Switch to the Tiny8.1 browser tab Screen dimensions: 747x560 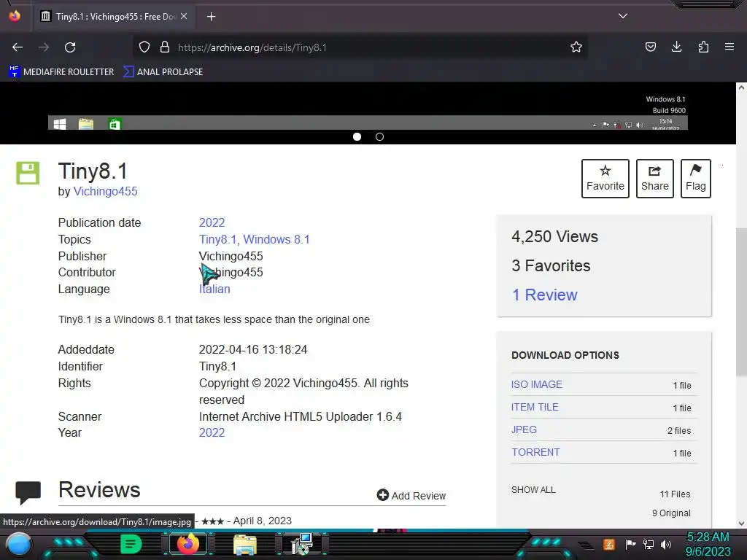113,17
